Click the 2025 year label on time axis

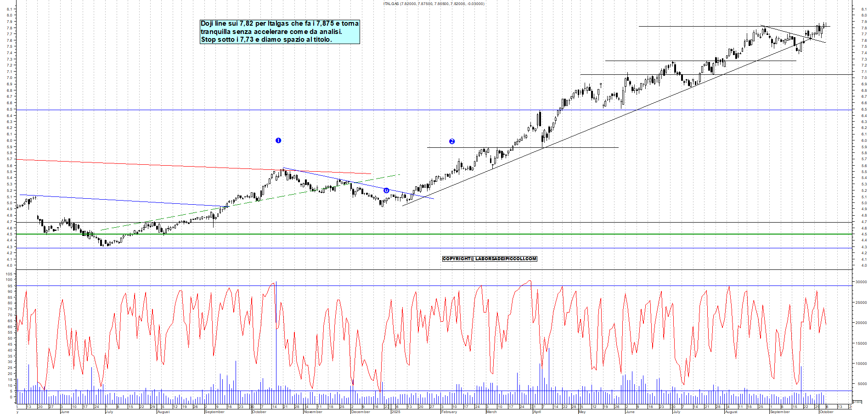pyautogui.click(x=395, y=412)
